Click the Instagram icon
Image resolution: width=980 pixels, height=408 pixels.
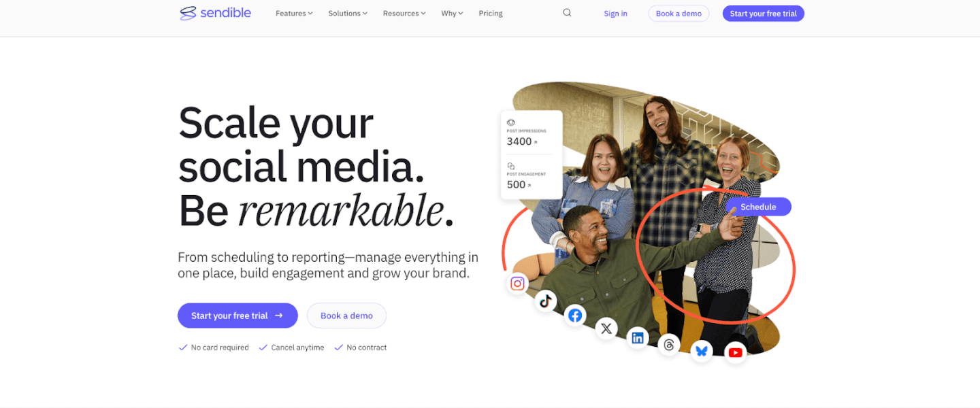[518, 283]
